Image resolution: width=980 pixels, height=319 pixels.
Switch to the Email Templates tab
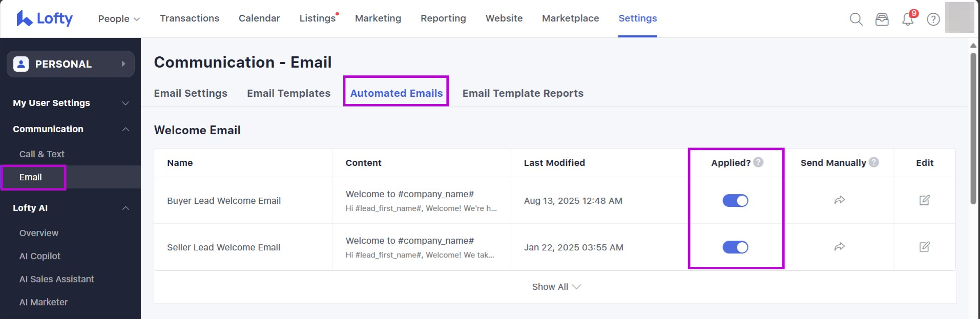tap(288, 93)
